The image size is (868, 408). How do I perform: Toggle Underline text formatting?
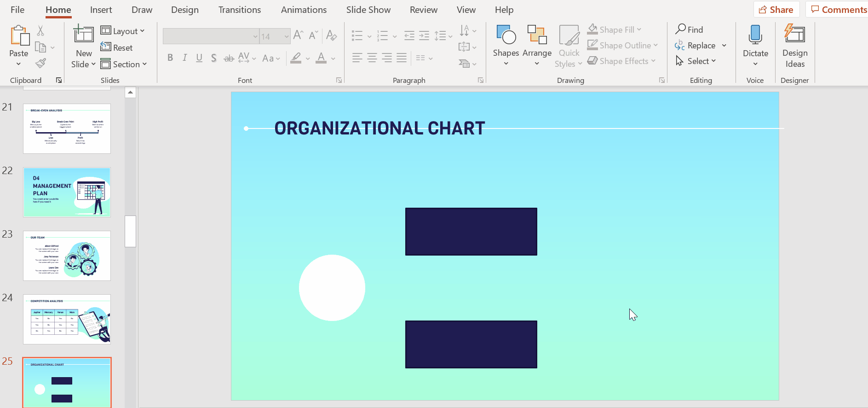point(199,58)
